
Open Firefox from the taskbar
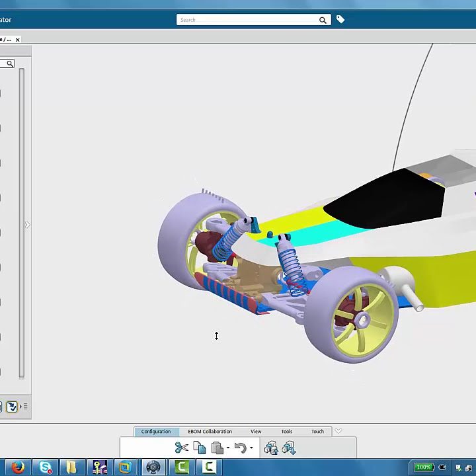(x=18, y=467)
